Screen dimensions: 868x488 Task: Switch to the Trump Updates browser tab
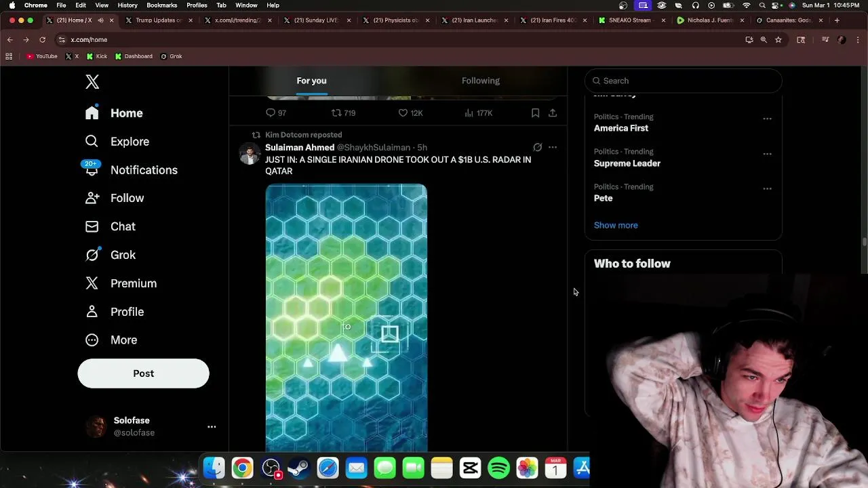pyautogui.click(x=159, y=20)
